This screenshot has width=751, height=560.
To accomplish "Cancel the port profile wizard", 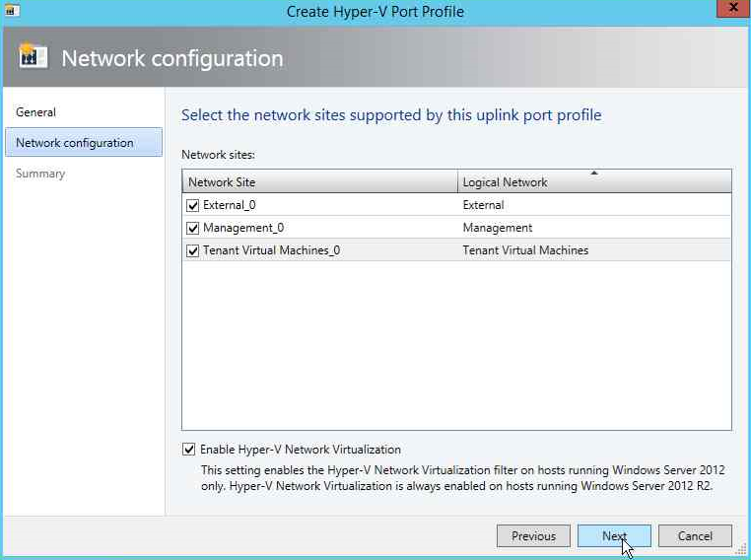I will [695, 535].
